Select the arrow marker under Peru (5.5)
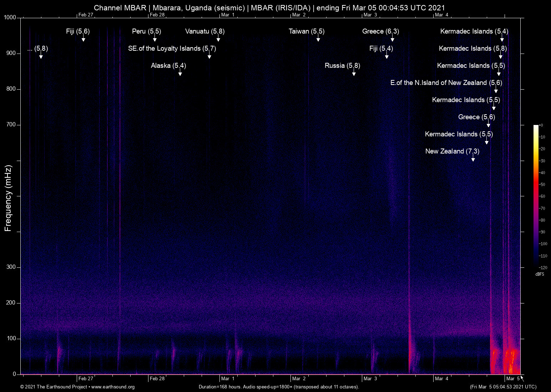551x392 pixels. (155, 39)
